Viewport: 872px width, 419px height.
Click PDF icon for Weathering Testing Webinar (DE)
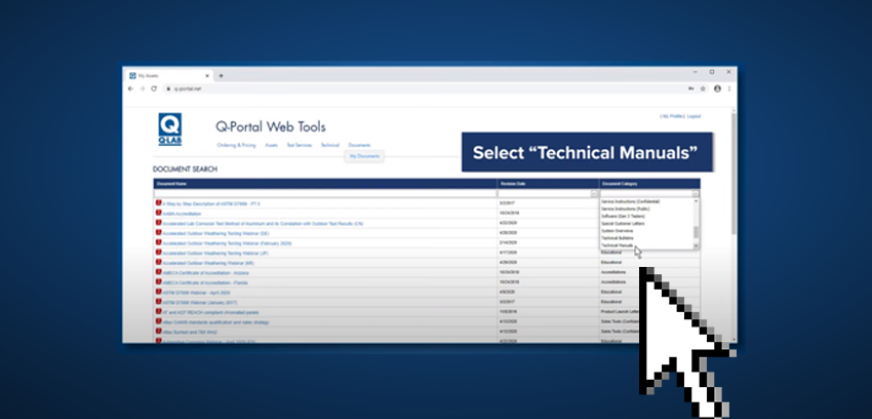tap(158, 233)
